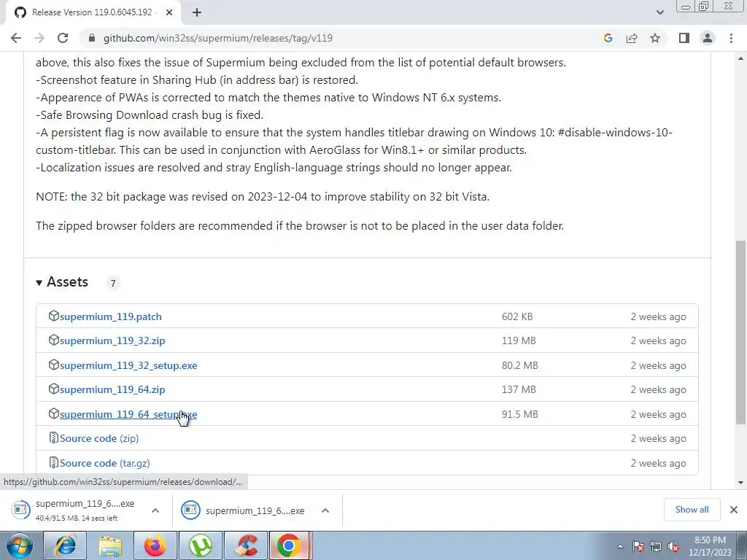
Task: Click the forward navigation arrow
Action: 39,38
